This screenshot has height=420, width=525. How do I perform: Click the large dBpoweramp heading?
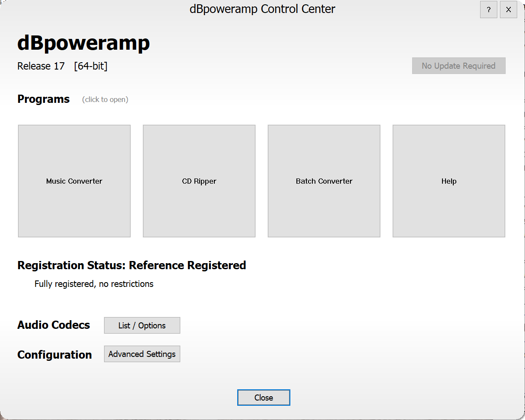tap(83, 43)
